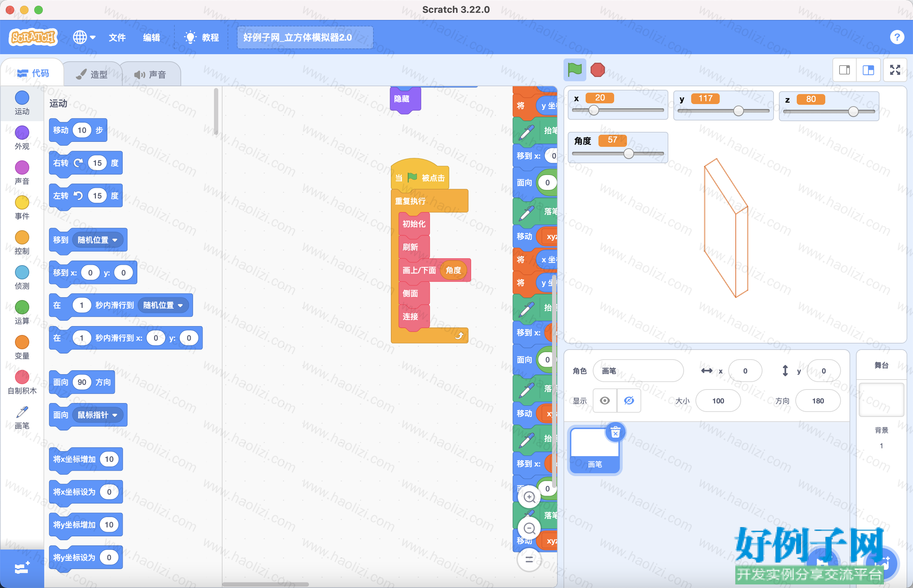Expand 鼠标指针 dropdown in 面向 block
Viewport: 913px width, 588px height.
pyautogui.click(x=97, y=415)
